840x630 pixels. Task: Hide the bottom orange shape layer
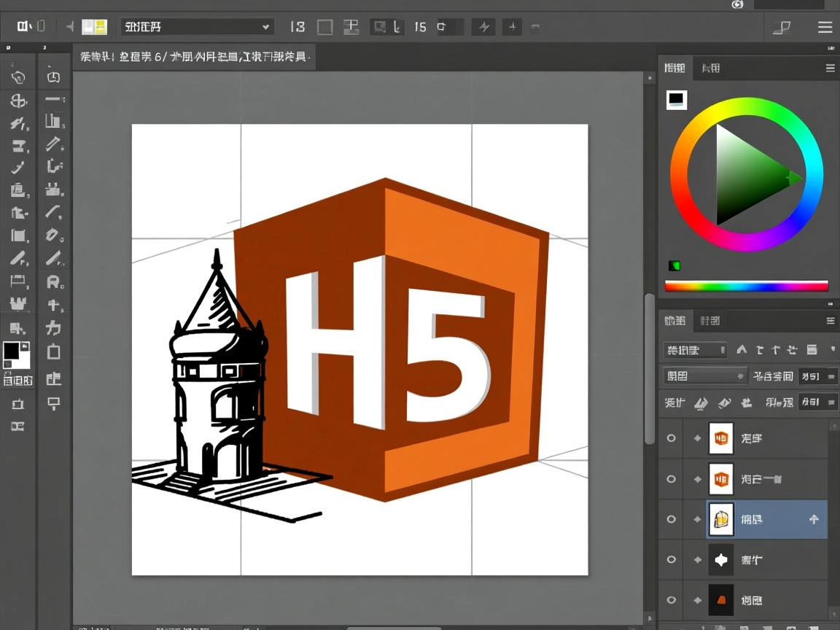670,600
